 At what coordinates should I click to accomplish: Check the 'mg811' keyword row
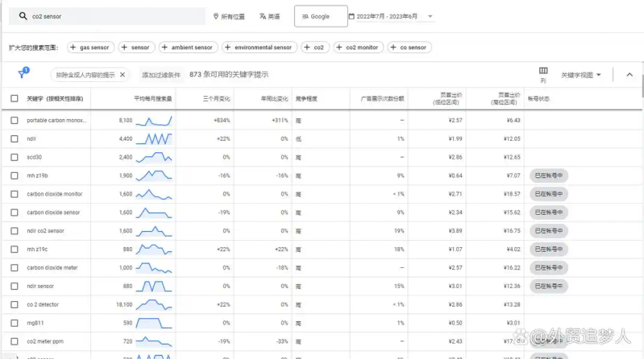pos(15,323)
